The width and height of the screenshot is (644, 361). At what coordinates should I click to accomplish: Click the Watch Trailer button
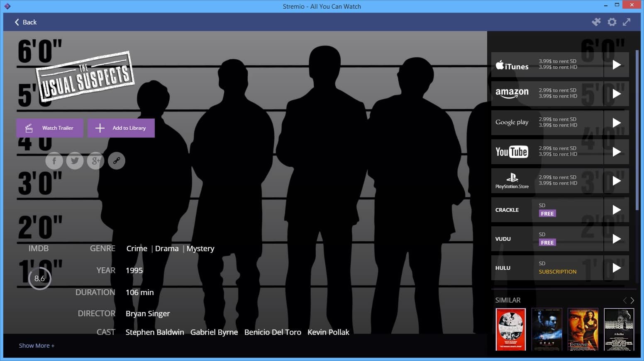point(50,128)
